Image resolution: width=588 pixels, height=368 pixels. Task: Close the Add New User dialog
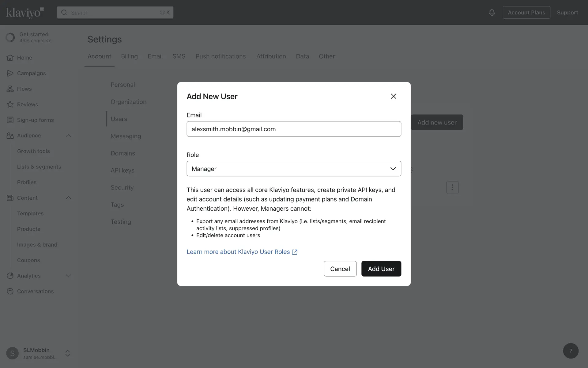click(x=394, y=96)
